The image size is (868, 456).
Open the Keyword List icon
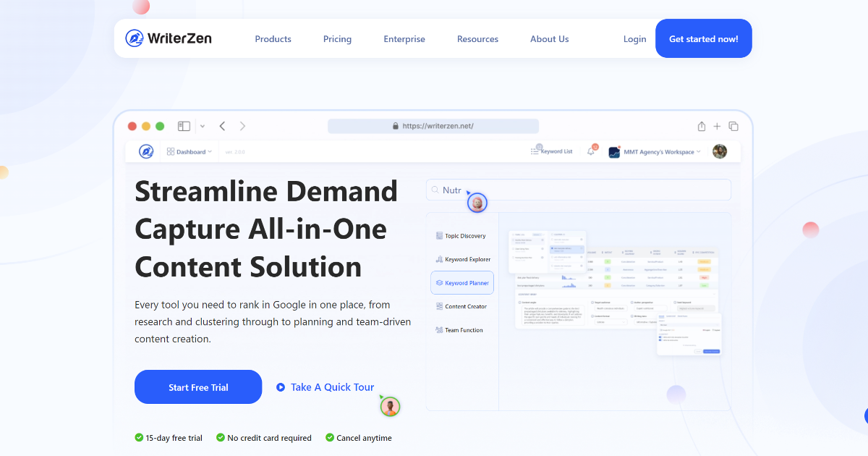pos(535,151)
